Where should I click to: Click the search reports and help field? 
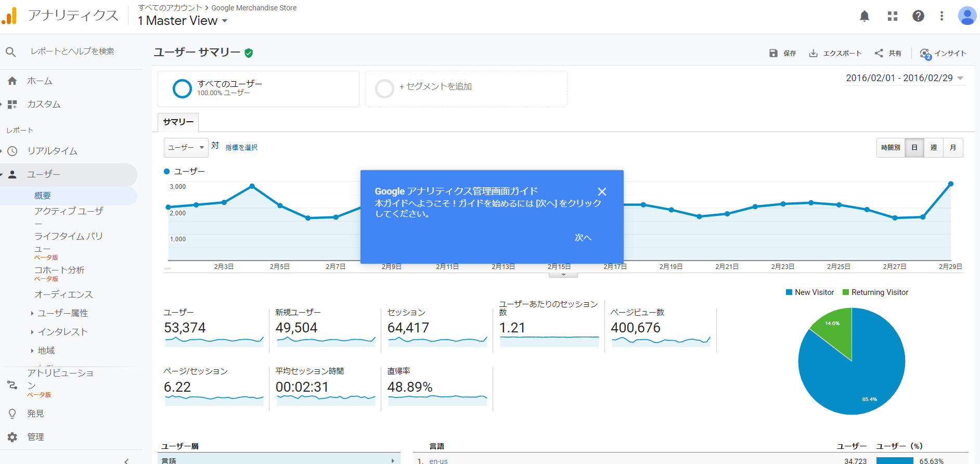click(72, 51)
